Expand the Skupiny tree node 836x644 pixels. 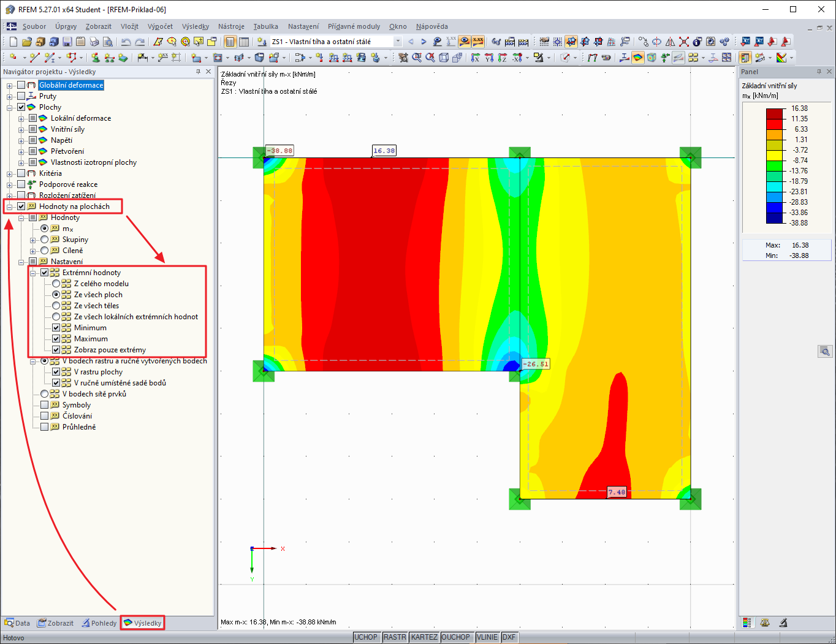33,240
